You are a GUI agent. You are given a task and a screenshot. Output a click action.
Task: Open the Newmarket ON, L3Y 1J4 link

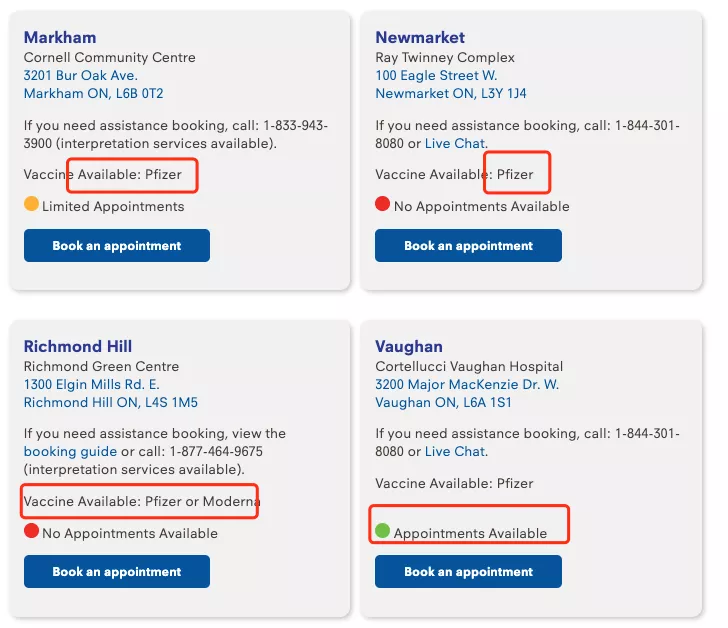coord(451,93)
